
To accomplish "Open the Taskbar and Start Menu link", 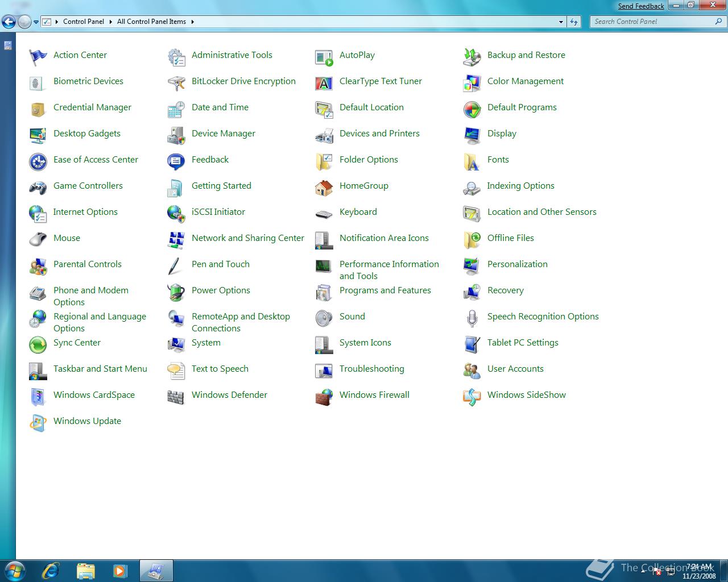I will tap(100, 368).
